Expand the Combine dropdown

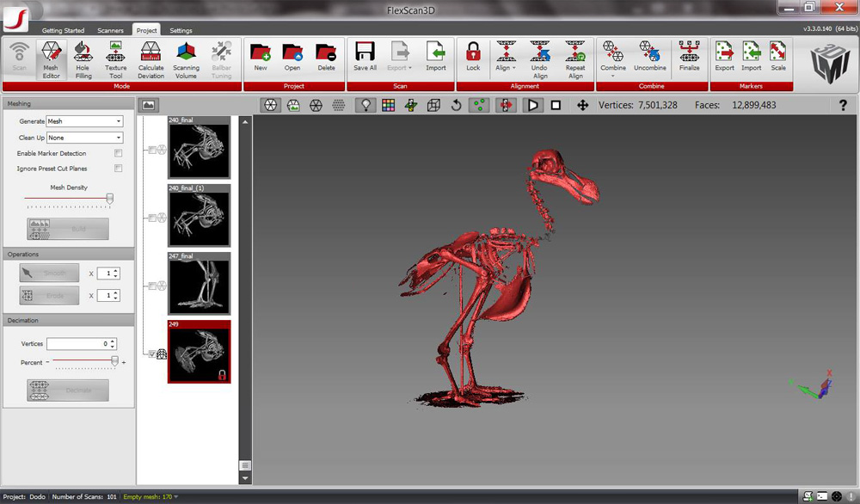coord(612,76)
